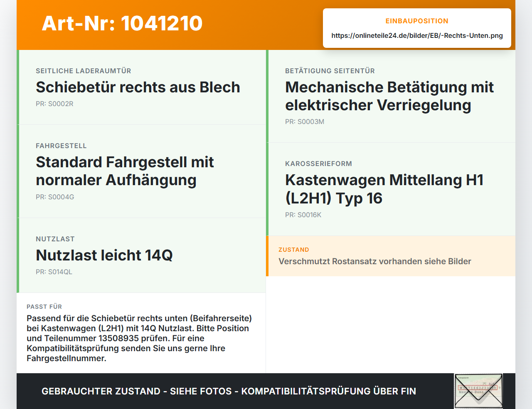
Task: Click the EINBAUPOSITION label
Action: (417, 21)
